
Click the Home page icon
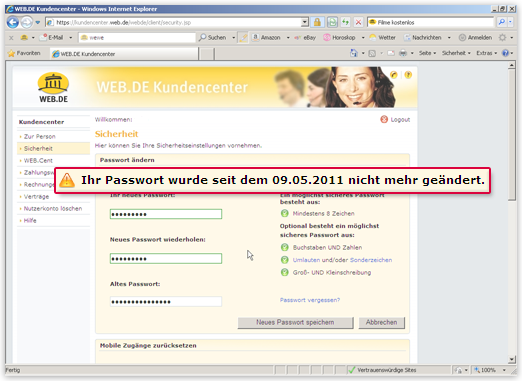(353, 53)
